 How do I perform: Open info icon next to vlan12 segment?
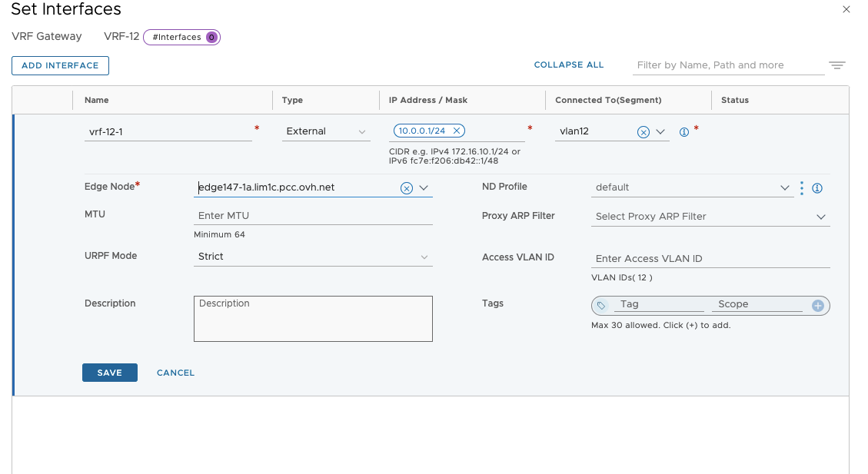[x=683, y=132]
